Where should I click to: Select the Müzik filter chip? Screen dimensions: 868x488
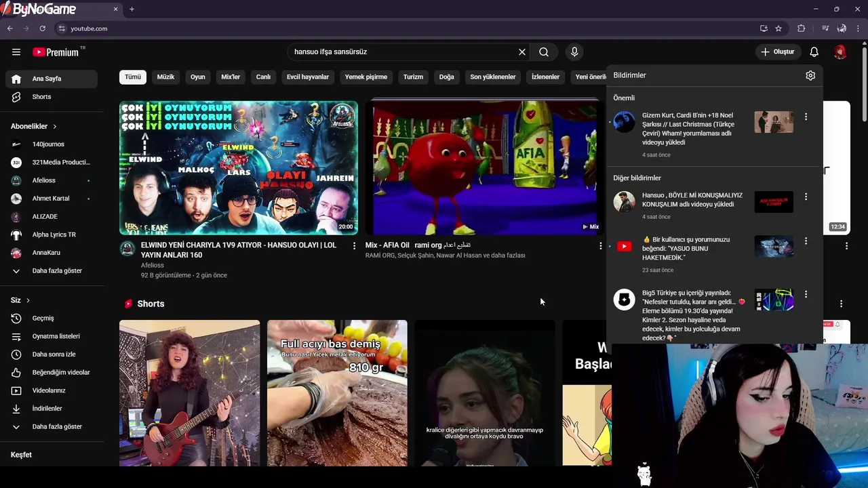click(x=166, y=77)
